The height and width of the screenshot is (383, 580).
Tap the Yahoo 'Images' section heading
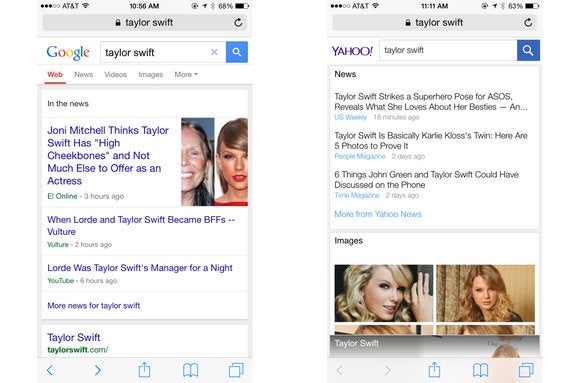pos(348,241)
